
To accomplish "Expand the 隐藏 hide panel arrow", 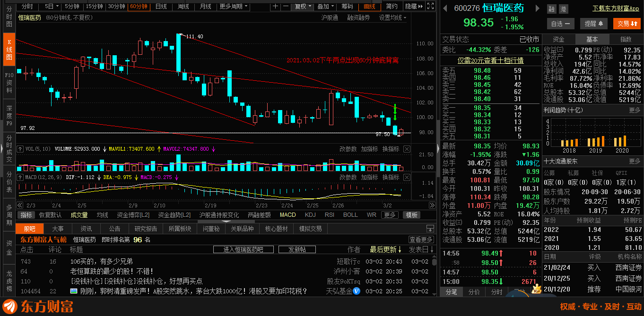I will click(x=413, y=6).
